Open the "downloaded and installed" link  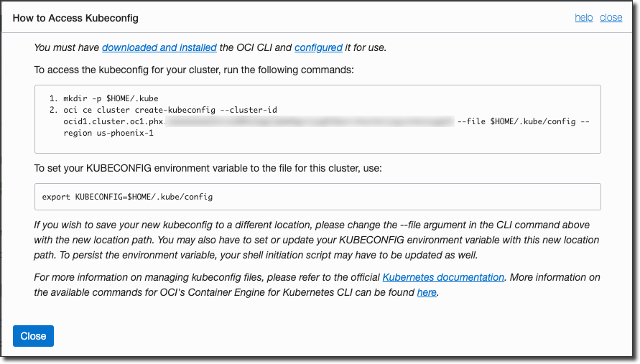159,47
